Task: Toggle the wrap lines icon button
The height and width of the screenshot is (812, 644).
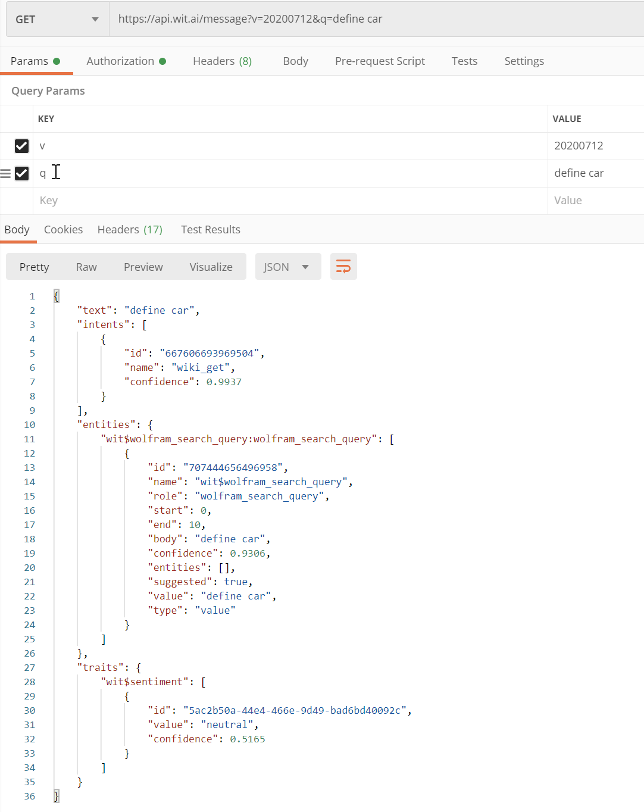Action: click(x=343, y=267)
